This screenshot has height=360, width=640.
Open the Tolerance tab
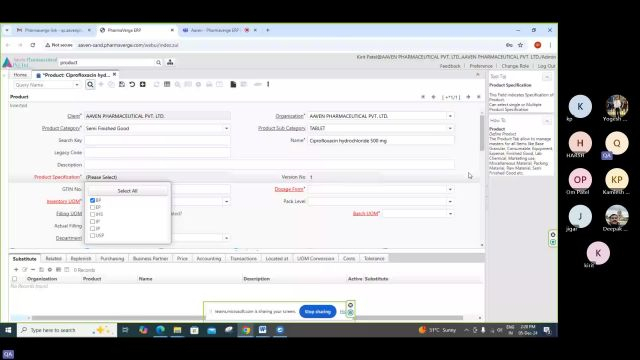374,259
